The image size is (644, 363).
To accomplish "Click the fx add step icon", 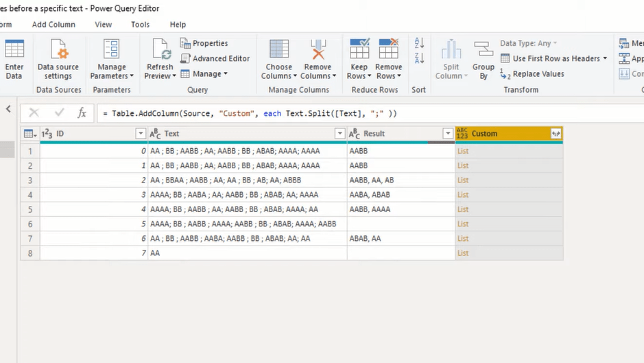I will pyautogui.click(x=82, y=113).
